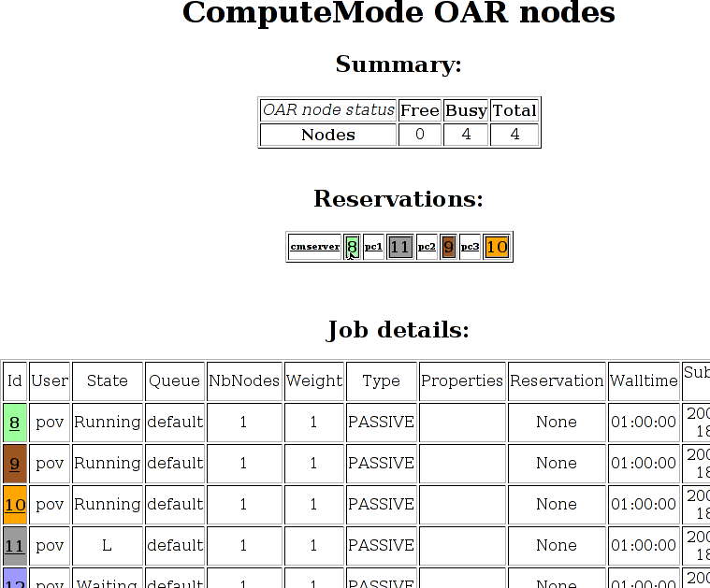Select the User column header
This screenshot has height=588, width=710.
[x=50, y=381]
